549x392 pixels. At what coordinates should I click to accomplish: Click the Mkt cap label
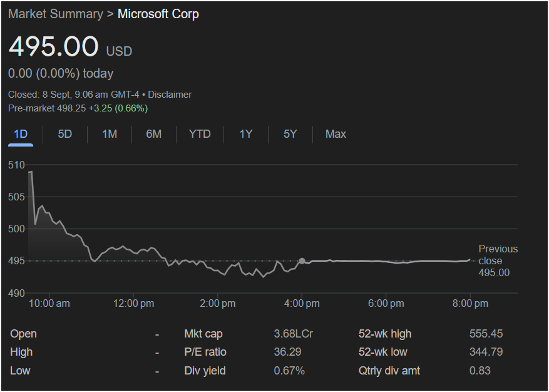tap(203, 334)
